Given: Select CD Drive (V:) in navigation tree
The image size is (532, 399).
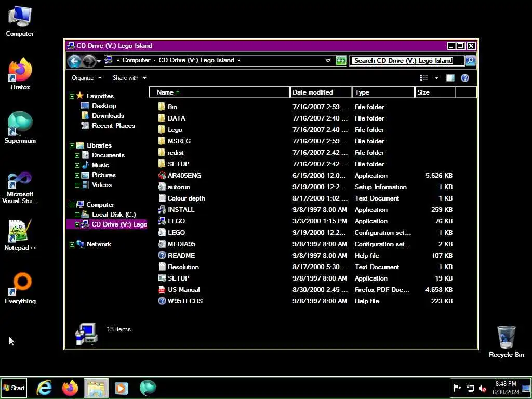Looking at the screenshot, I should (107, 224).
